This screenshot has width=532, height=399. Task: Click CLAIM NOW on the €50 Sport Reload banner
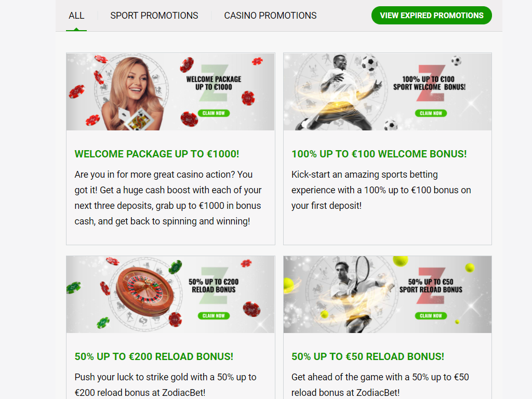pyautogui.click(x=431, y=315)
